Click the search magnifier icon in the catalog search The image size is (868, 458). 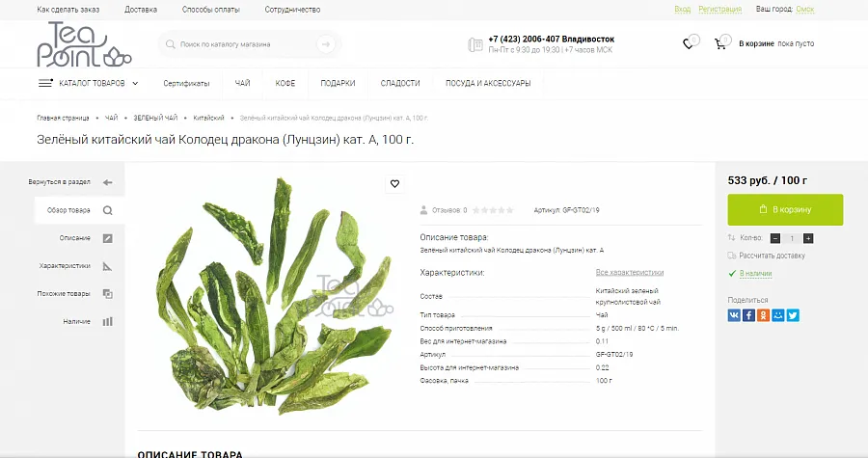171,44
